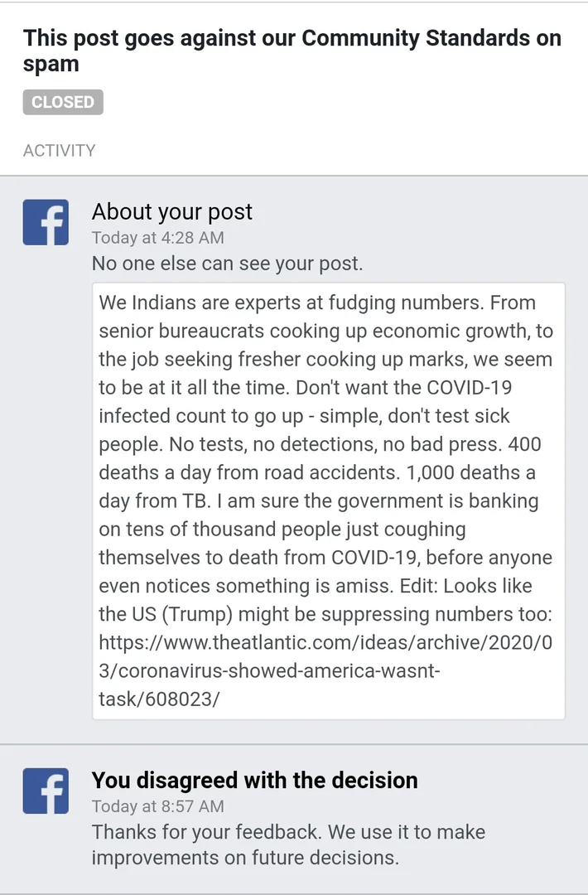Click the line We Indians are experts at fudging
The width and height of the screenshot is (588, 895).
pos(318,302)
